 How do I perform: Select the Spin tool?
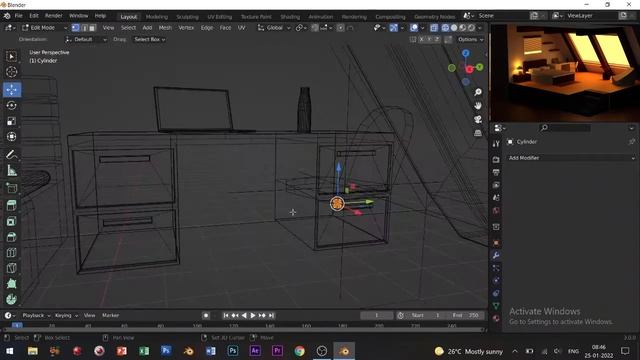pyautogui.click(x=11, y=299)
